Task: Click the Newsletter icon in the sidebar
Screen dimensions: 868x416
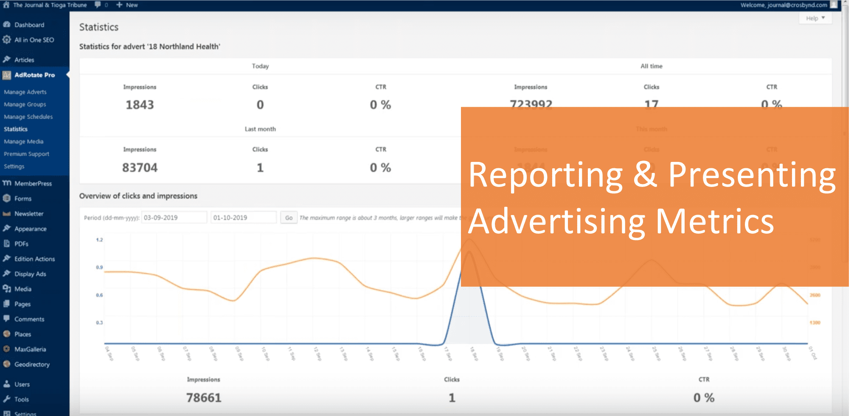Action: click(x=7, y=213)
